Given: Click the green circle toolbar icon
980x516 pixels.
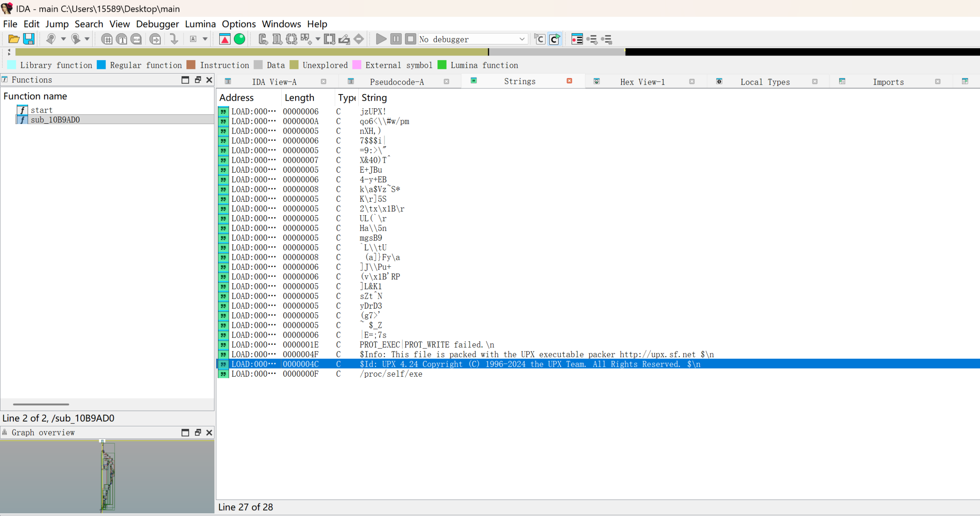Looking at the screenshot, I should click(240, 39).
